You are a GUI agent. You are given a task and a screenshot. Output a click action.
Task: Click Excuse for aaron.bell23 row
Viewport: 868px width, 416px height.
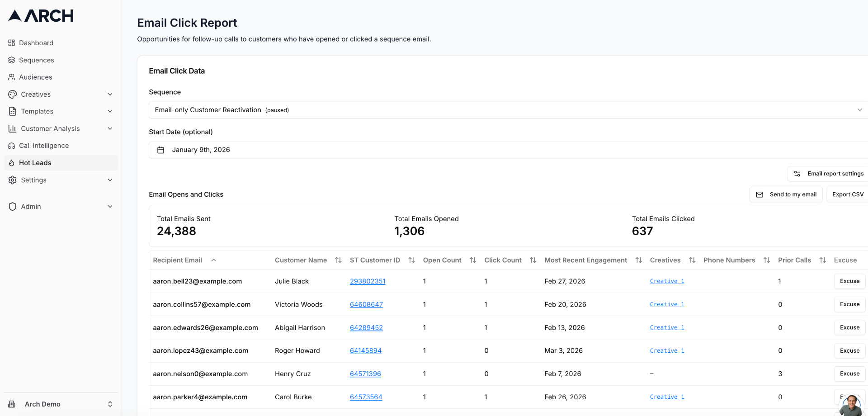tap(849, 281)
